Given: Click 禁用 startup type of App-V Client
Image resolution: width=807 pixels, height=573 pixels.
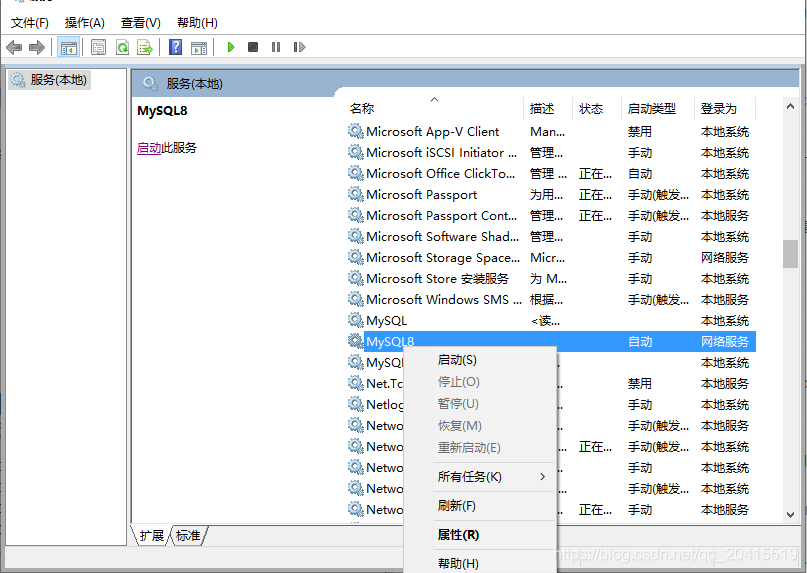Looking at the screenshot, I should (x=640, y=131).
